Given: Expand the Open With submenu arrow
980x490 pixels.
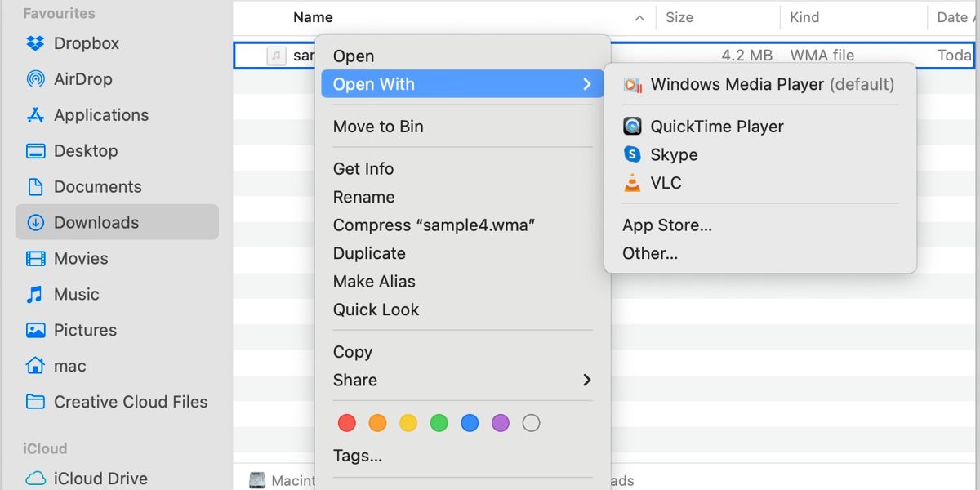Looking at the screenshot, I should (586, 84).
